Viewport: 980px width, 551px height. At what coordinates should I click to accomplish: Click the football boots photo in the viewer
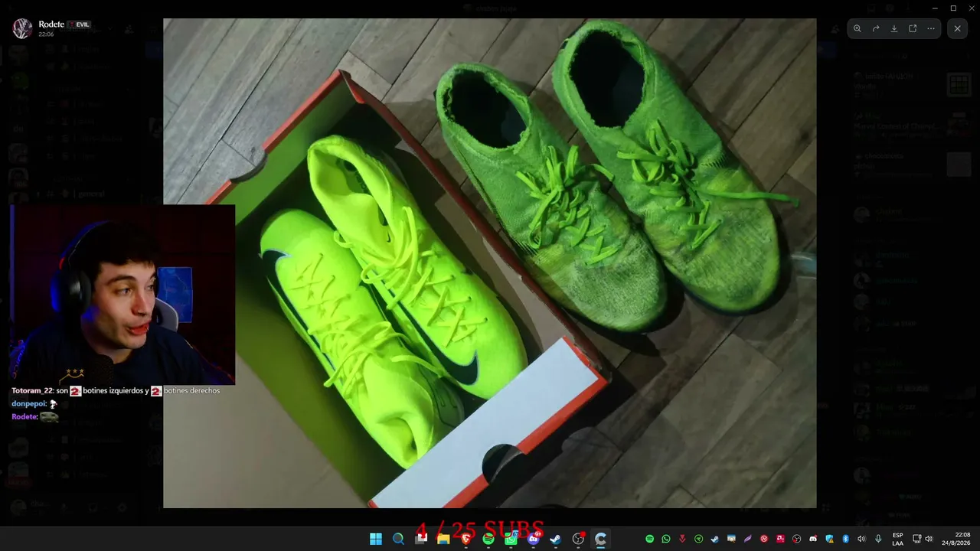pos(490,263)
